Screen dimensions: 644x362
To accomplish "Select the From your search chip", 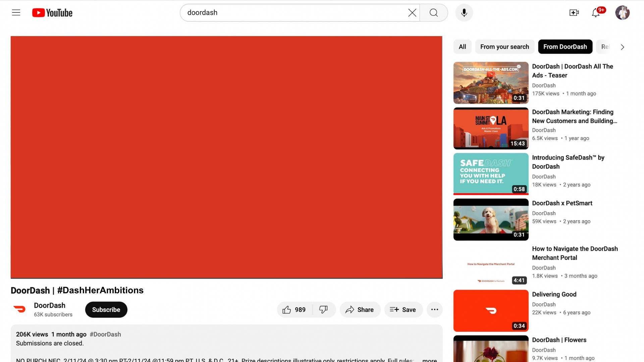I will 504,47.
